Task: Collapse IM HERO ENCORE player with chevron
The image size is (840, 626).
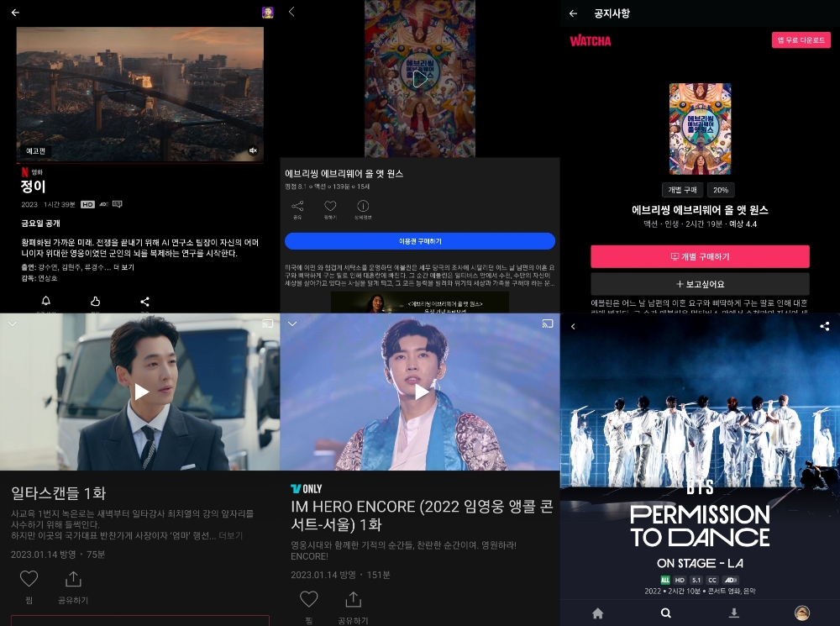Action: (292, 324)
